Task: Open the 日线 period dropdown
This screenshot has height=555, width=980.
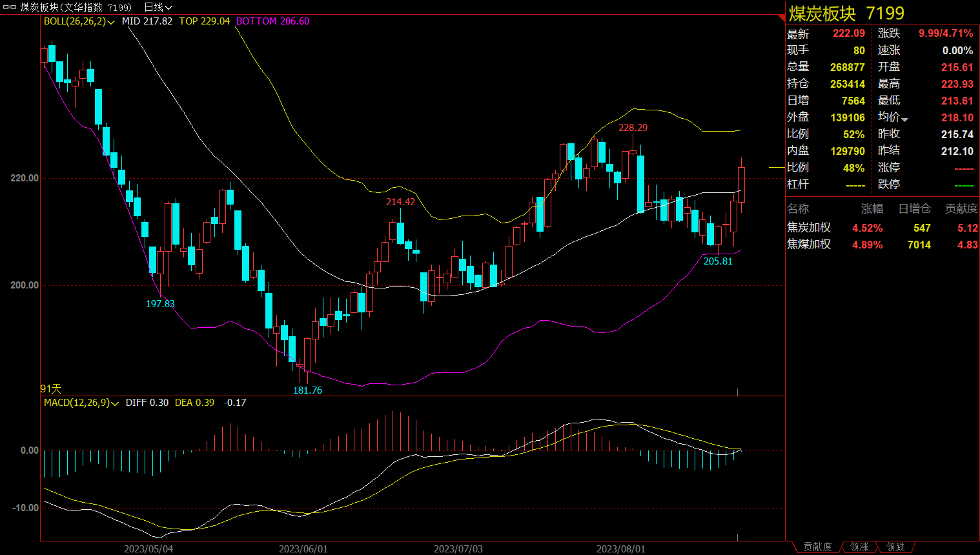Action: click(x=158, y=7)
